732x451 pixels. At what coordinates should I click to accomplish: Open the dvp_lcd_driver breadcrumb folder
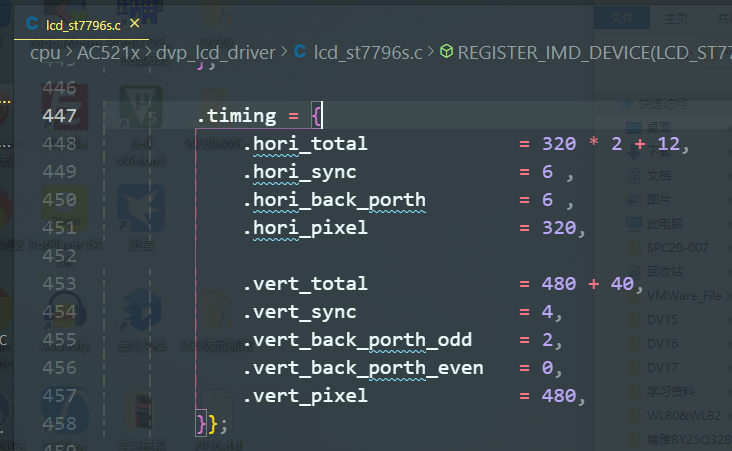[216, 52]
